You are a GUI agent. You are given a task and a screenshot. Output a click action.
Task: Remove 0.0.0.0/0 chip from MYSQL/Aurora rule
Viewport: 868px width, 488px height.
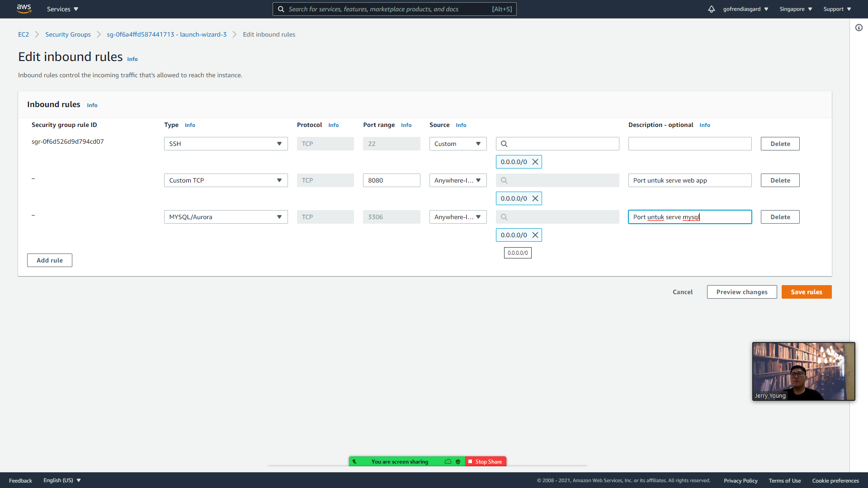click(x=535, y=235)
